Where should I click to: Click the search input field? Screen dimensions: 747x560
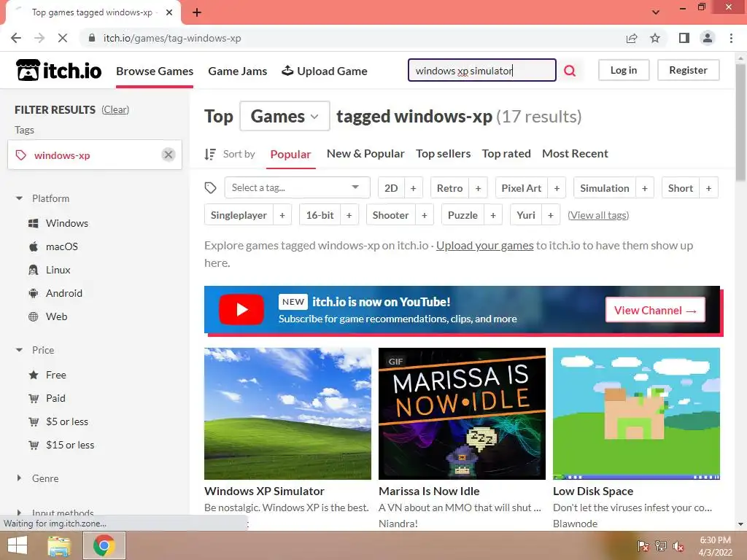[x=481, y=71]
